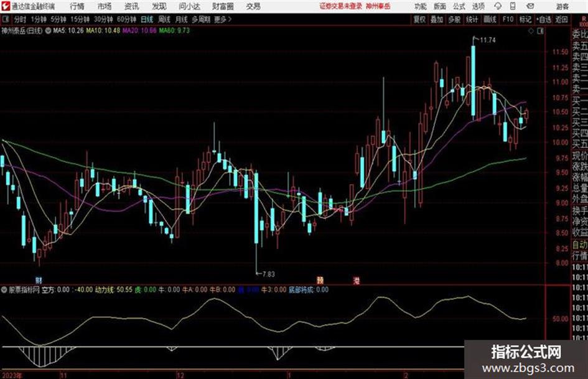Expand the sub-chart indicator dropdown arrow
588x379 pixels.
coord(4,289)
